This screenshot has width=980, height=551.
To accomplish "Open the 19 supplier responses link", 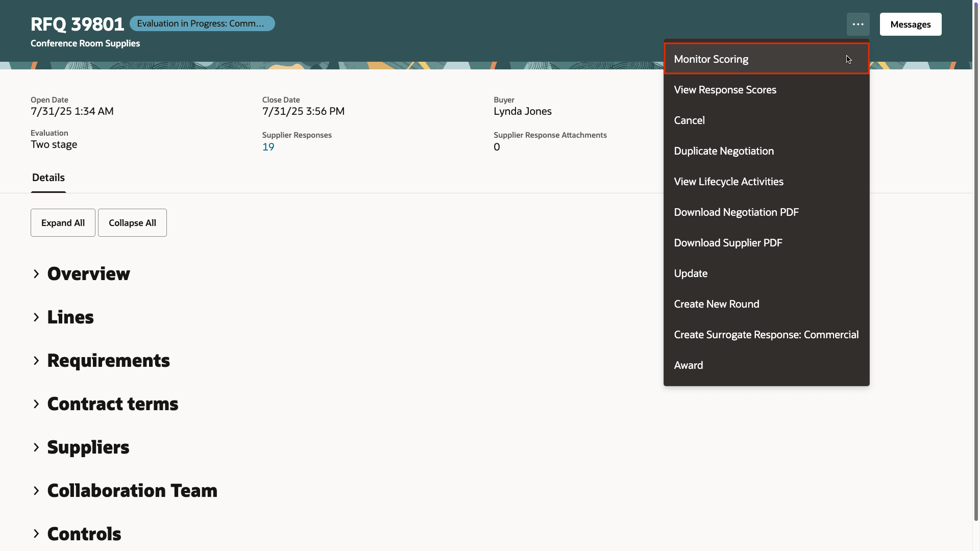I will pyautogui.click(x=268, y=147).
